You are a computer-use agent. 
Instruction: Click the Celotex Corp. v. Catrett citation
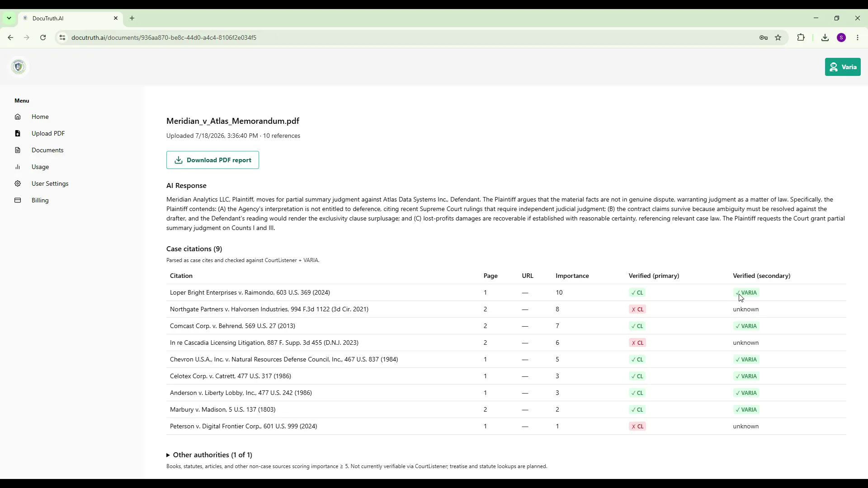(x=231, y=376)
